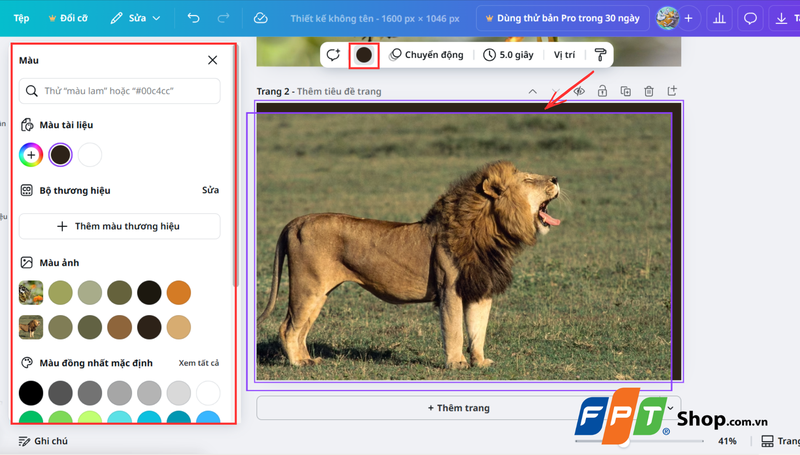Toggle page 2 visibility eye icon
The image size is (800, 455).
click(579, 91)
